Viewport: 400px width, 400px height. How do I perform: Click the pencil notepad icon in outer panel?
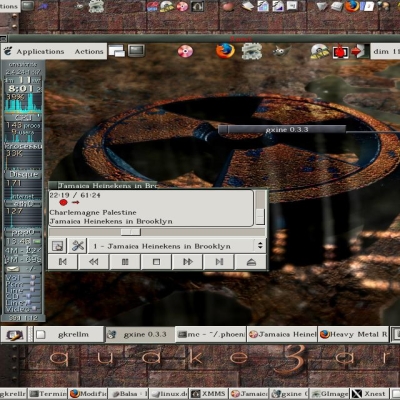pyautogui.click(x=247, y=6)
